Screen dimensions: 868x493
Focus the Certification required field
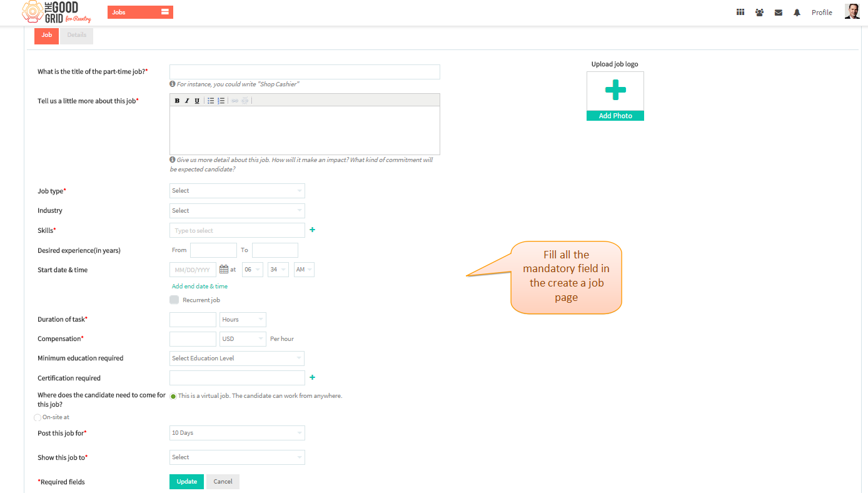[237, 378]
